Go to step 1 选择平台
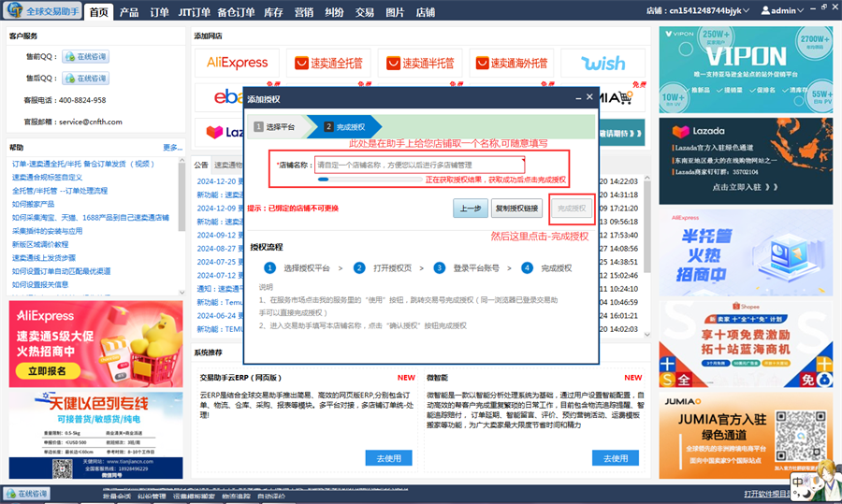 pos(275,126)
